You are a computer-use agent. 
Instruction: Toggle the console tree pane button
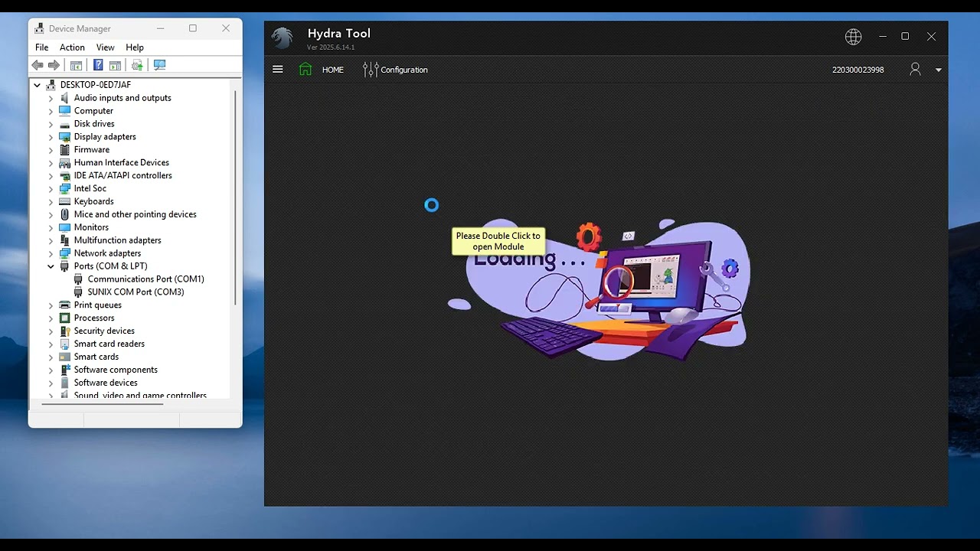click(76, 66)
